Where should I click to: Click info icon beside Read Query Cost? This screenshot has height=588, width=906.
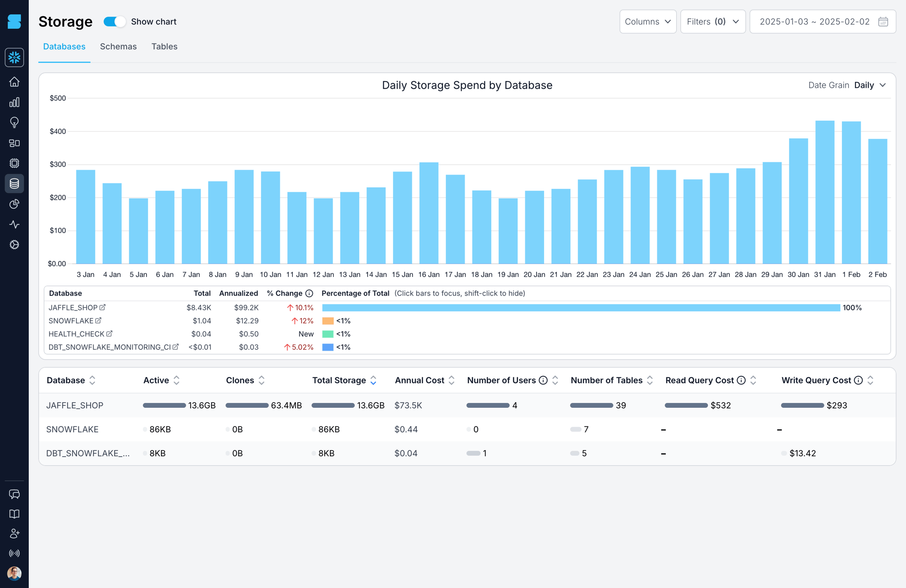click(741, 380)
